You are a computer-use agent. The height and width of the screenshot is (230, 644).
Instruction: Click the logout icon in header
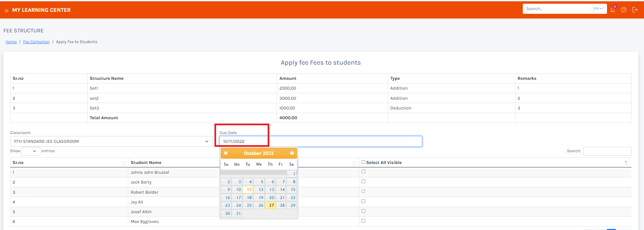click(x=635, y=10)
